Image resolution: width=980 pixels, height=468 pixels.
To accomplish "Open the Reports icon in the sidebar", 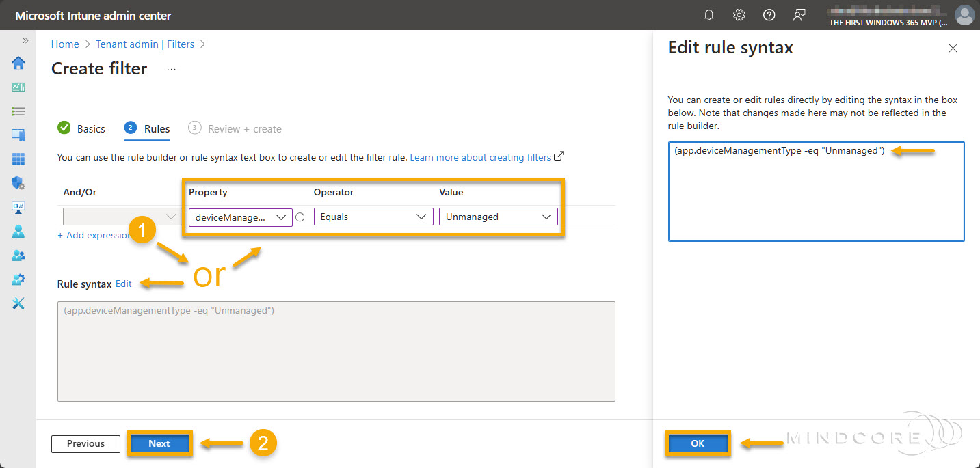I will (x=18, y=206).
